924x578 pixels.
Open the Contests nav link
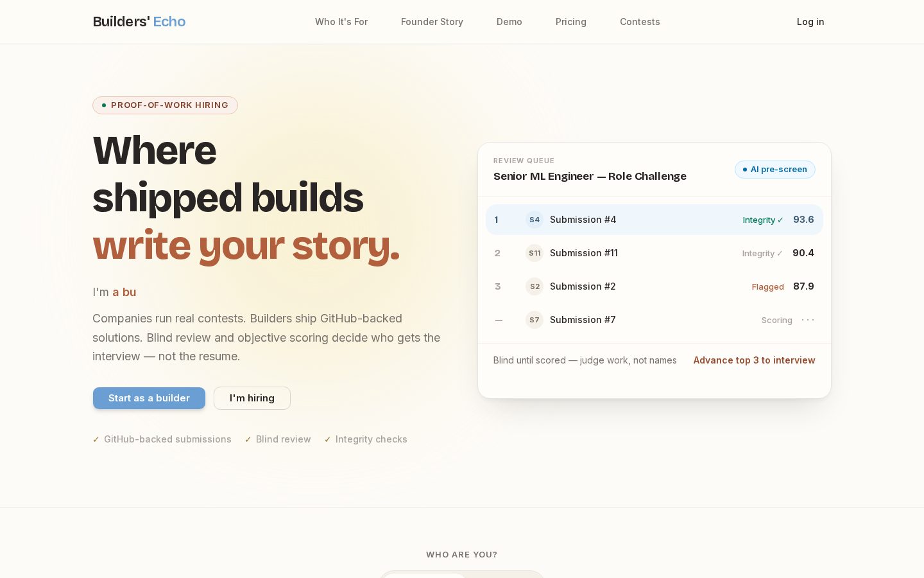point(640,22)
